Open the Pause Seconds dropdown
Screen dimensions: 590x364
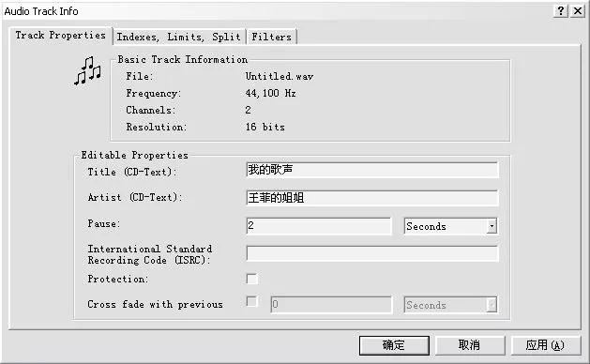tap(492, 226)
